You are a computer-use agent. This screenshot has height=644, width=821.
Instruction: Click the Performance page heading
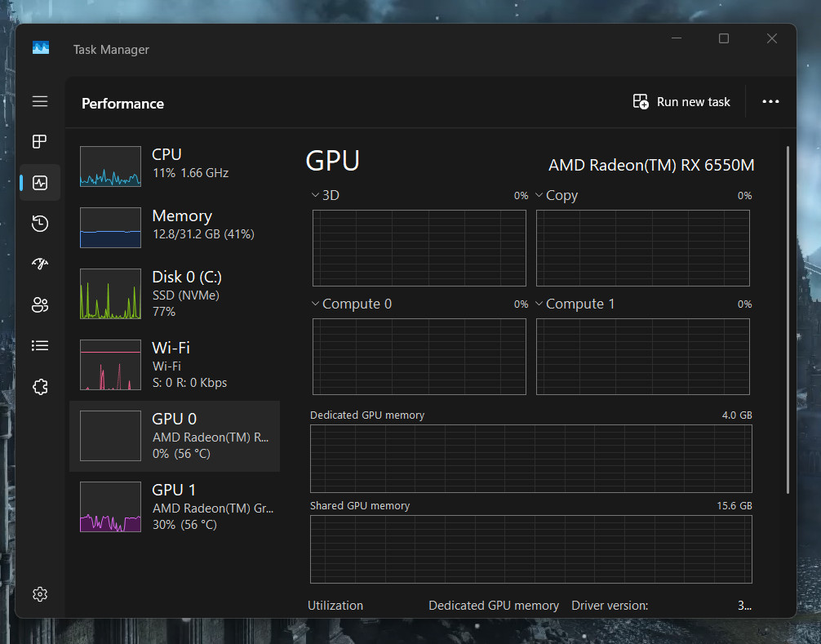122,104
